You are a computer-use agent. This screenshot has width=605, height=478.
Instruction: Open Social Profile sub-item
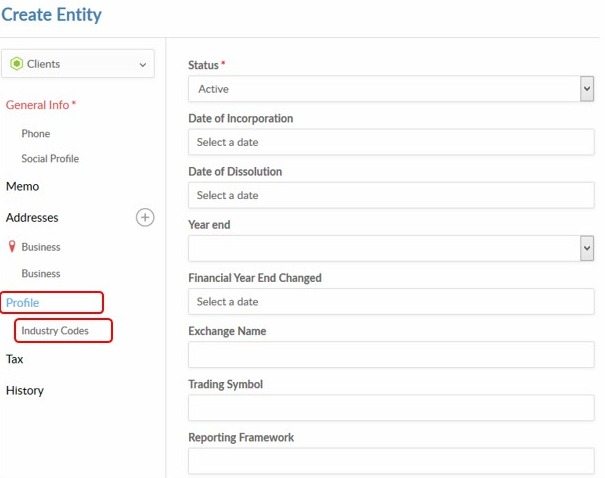50,159
